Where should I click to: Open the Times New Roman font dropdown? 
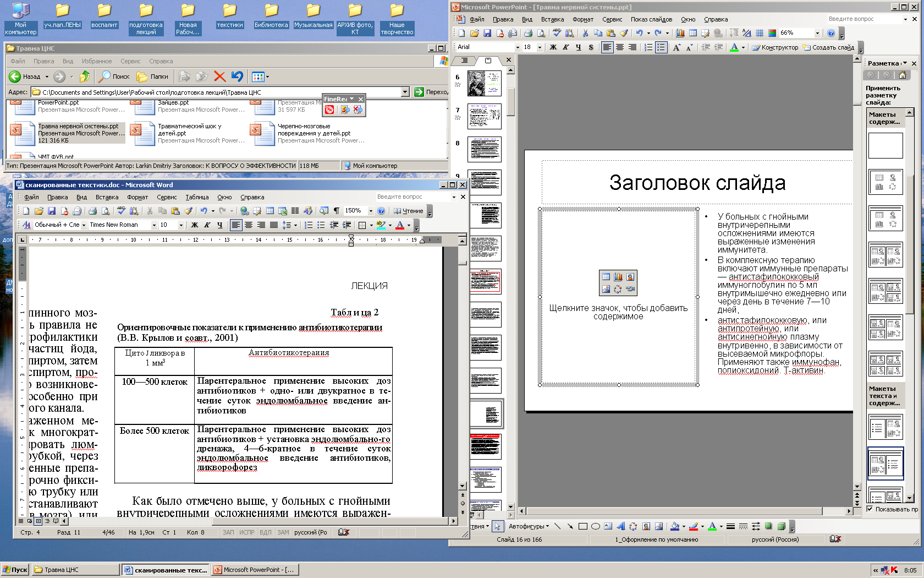(x=154, y=225)
